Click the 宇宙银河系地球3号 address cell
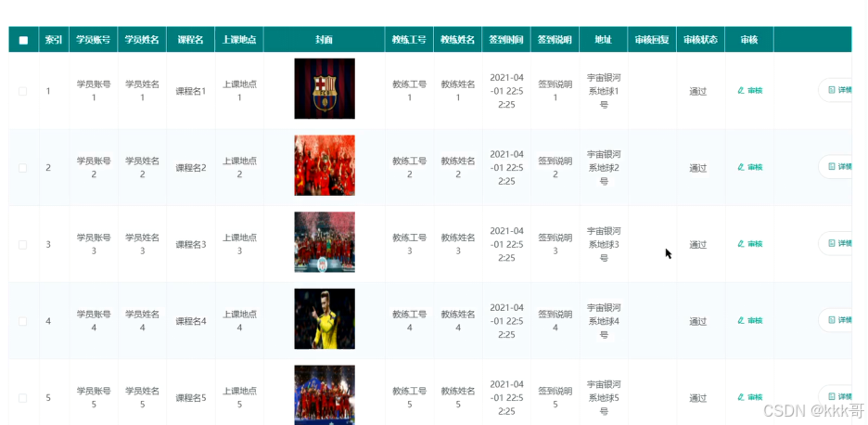This screenshot has height=425, width=868. [x=604, y=244]
